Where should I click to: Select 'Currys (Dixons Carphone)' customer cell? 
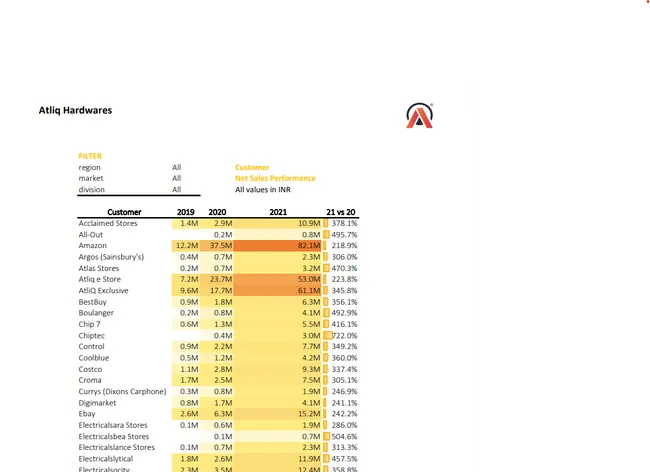tap(122, 391)
